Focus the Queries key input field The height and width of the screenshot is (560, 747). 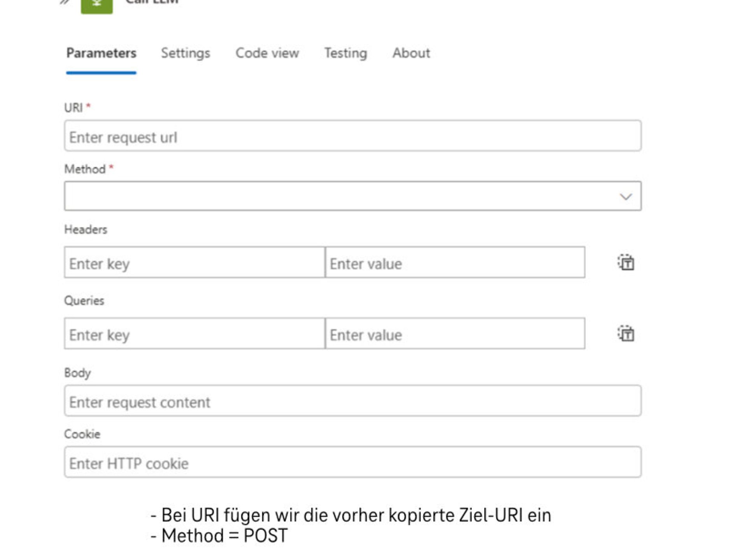click(195, 334)
